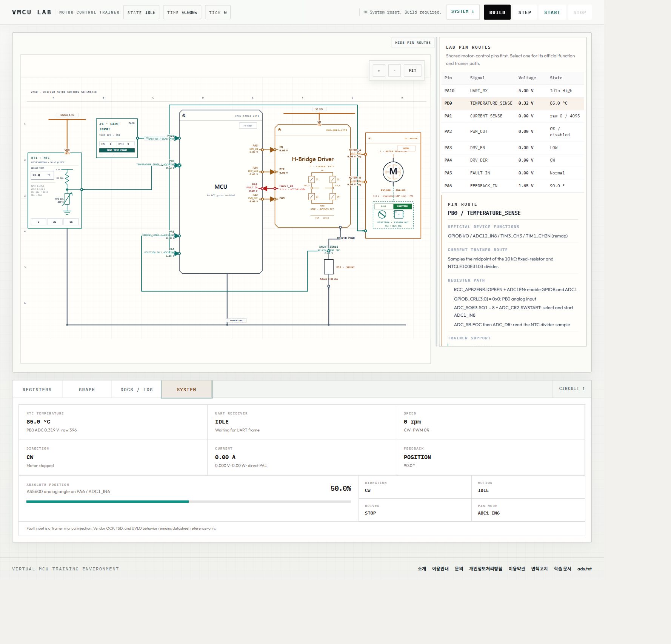Click the RS1 shunt resistor symbol
The height and width of the screenshot is (644, 671).
(329, 267)
